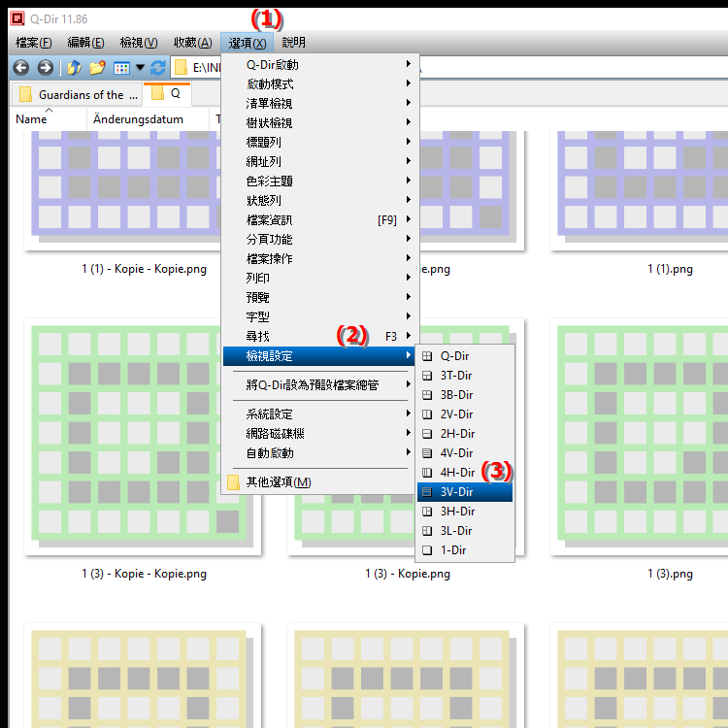Select thumbnail 1 (3).png
Viewport: 728px width, 728px height.
pyautogui.click(x=639, y=437)
